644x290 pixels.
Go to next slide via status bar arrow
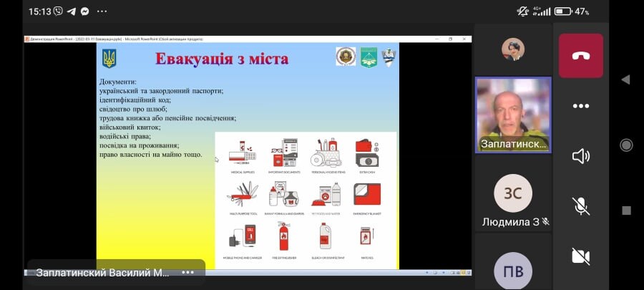[444, 272]
